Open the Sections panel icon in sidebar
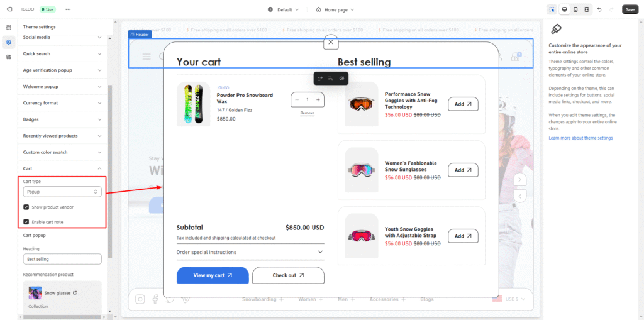 click(x=9, y=27)
